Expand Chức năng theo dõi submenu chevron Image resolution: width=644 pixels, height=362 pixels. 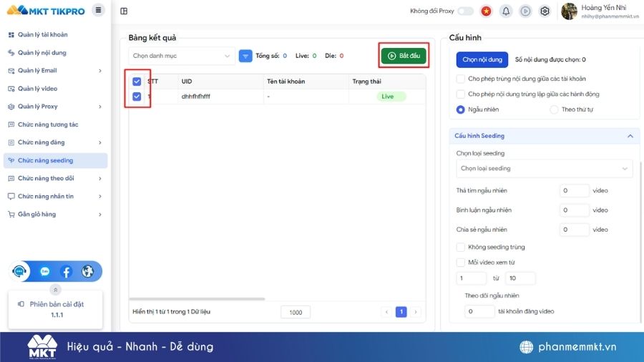(x=99, y=179)
